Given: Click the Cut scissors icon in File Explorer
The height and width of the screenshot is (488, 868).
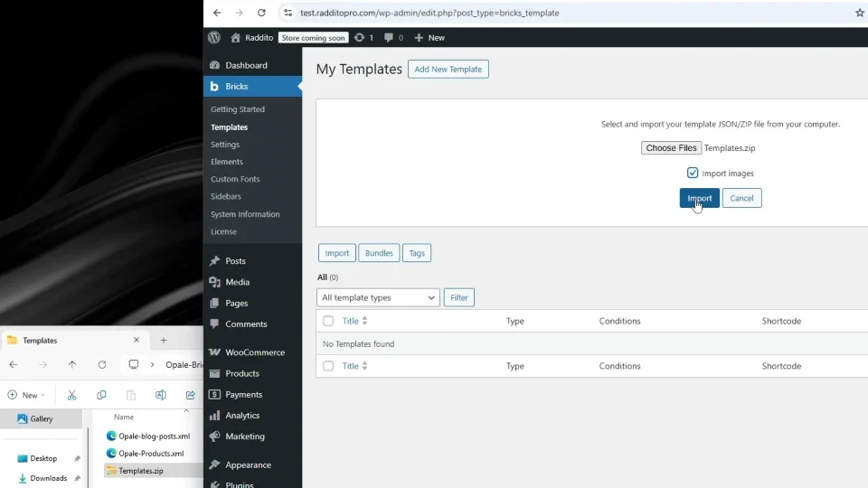Looking at the screenshot, I should 71,395.
